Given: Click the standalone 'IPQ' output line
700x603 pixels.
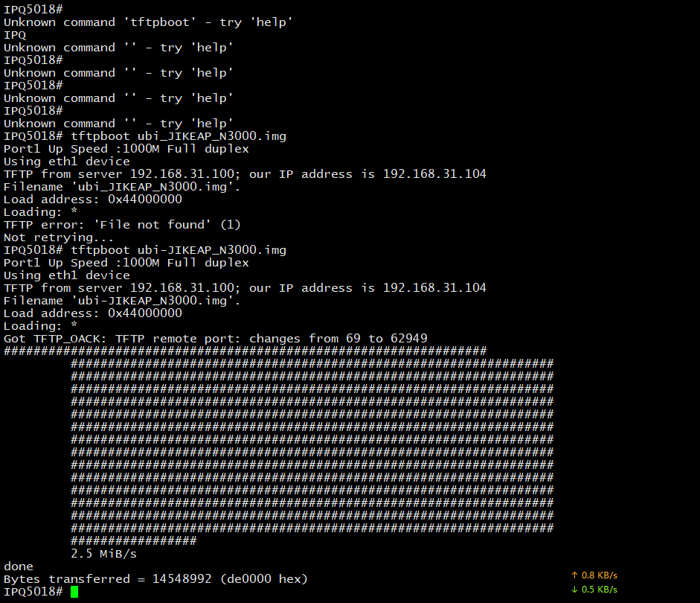Looking at the screenshot, I should 15,35.
